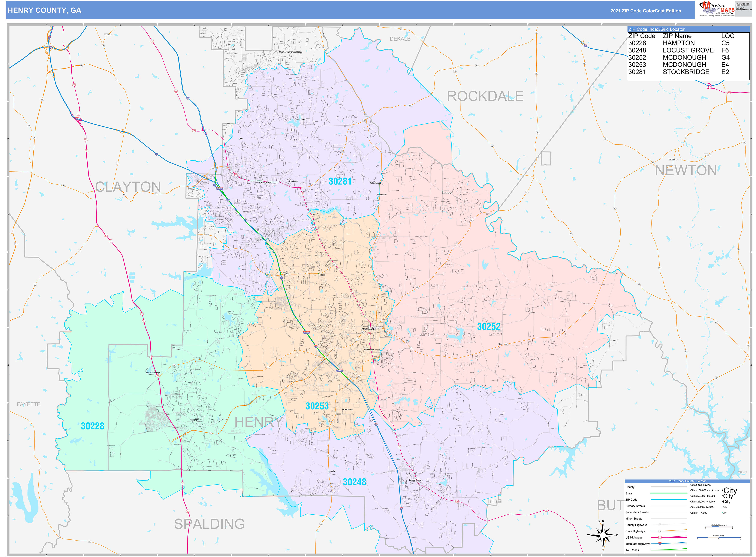This screenshot has height=557, width=756.
Task: Click the 30253 ZIP label on the map
Action: pos(317,406)
